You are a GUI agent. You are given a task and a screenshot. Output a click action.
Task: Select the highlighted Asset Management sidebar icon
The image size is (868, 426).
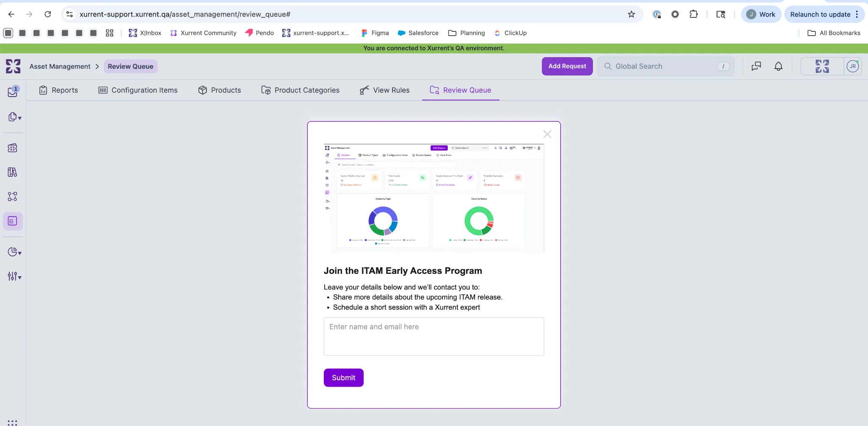[13, 221]
